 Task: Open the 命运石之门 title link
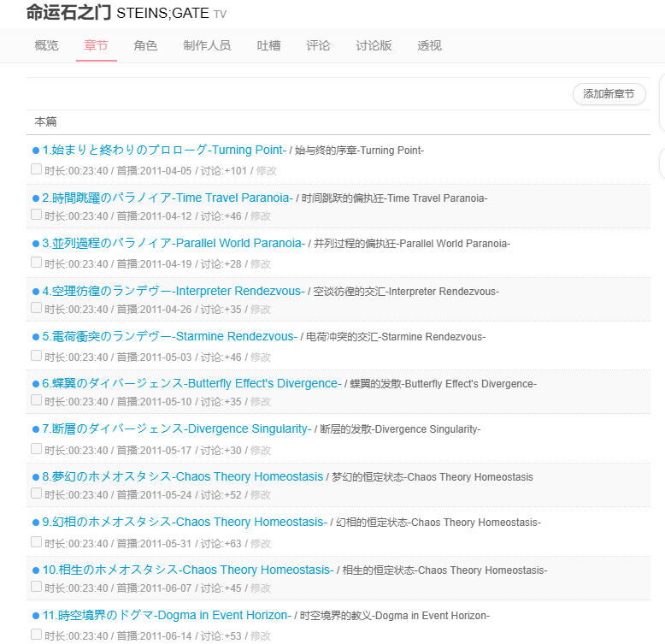[x=68, y=12]
